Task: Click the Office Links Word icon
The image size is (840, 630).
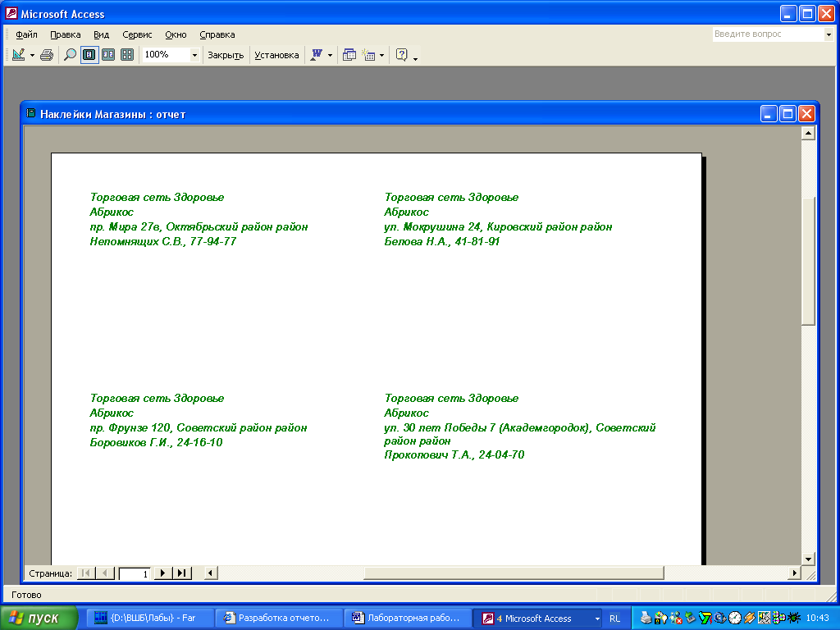Action: pos(317,55)
